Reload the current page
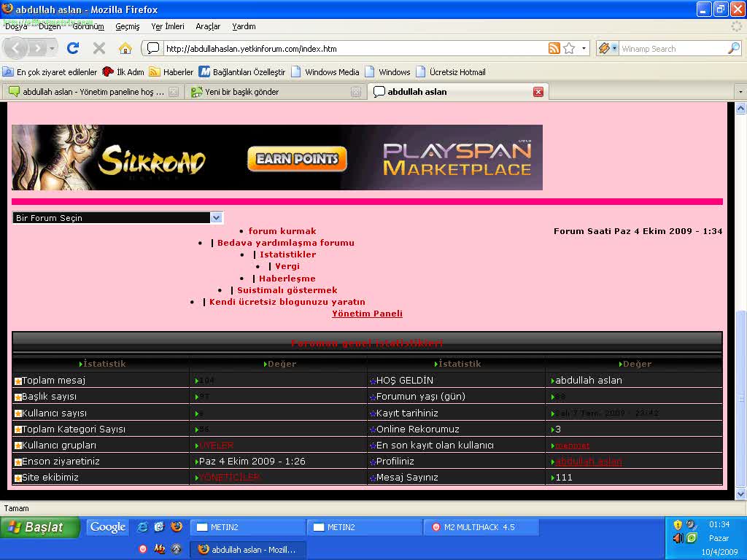Screen dimensions: 747x560 (73, 48)
